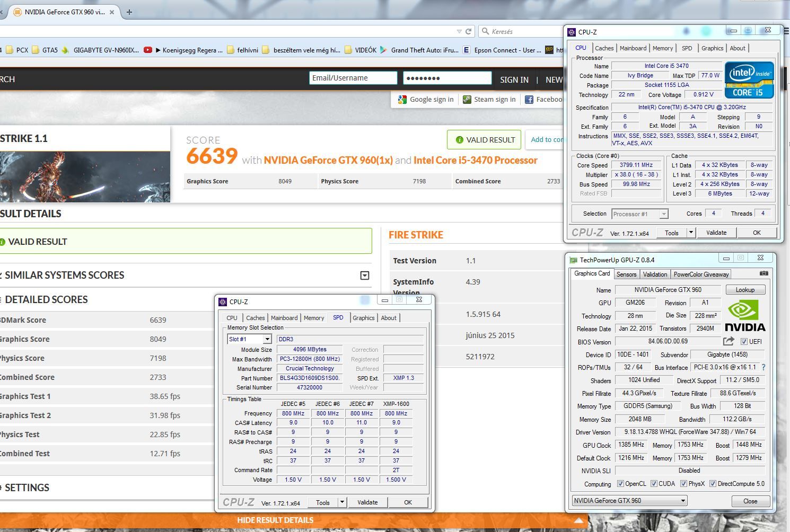Click the Add to compare button
790x532 pixels.
point(546,140)
